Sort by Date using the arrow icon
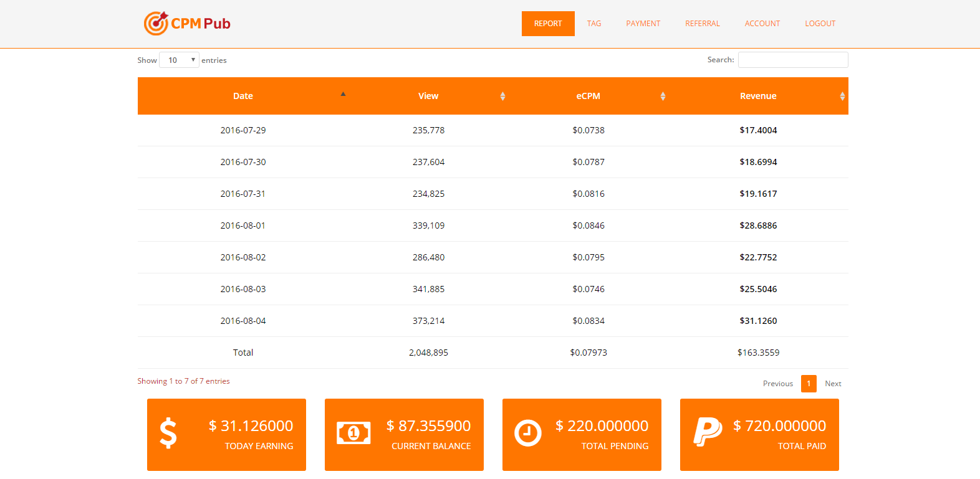The height and width of the screenshot is (479, 980). (343, 94)
